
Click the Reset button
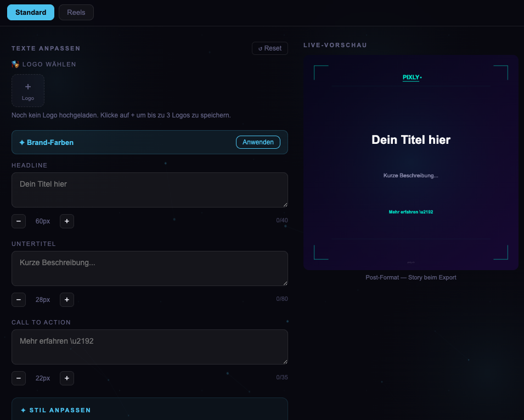[270, 48]
